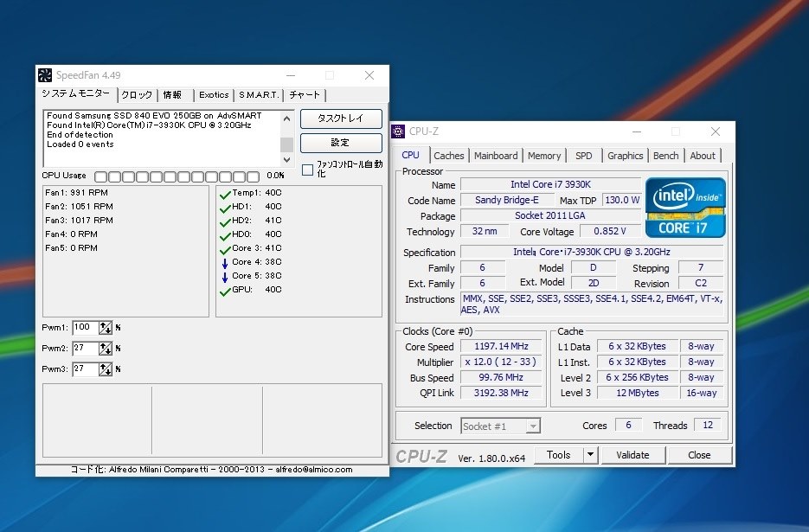Click the CPU Usage bar indicator
Screen dimensions: 809x532
[x=177, y=177]
